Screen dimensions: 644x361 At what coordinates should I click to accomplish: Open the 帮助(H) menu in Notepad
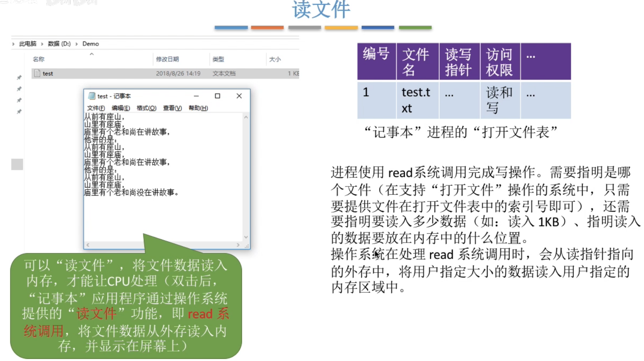(198, 108)
